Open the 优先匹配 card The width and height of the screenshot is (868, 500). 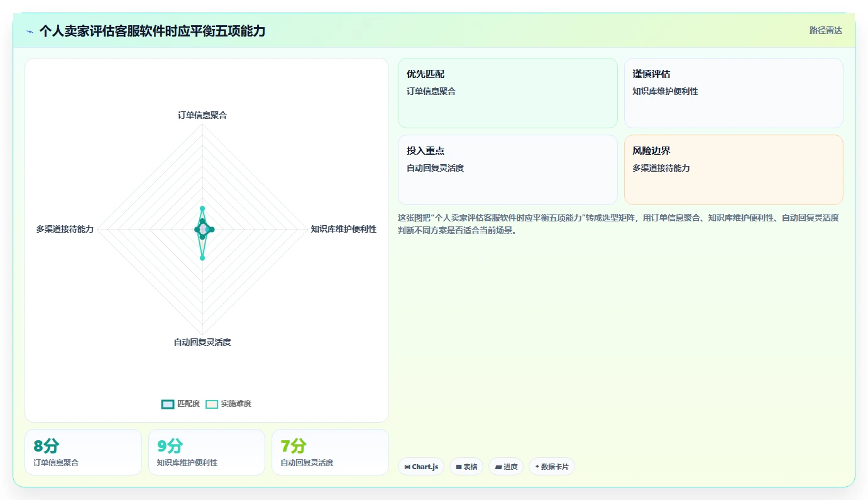point(508,93)
